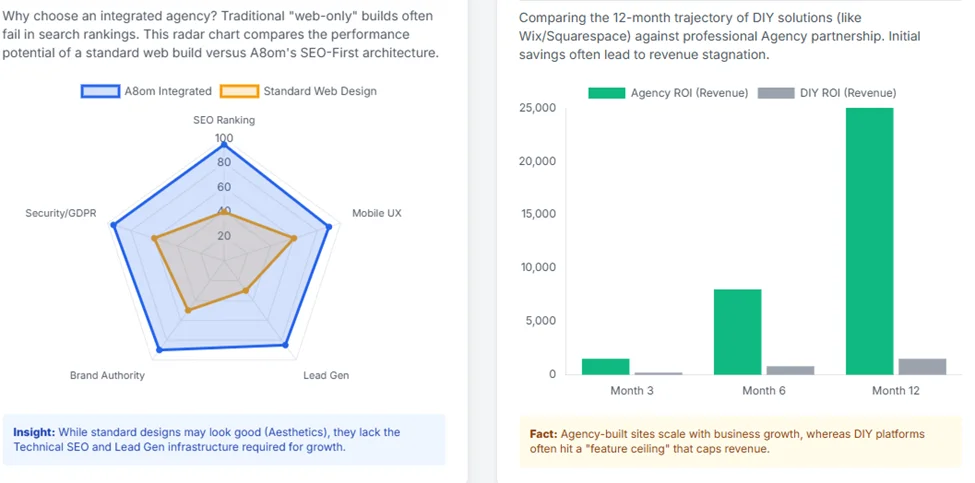975x483 pixels.
Task: Click the Month 3 green Agency bar
Action: coord(606,366)
